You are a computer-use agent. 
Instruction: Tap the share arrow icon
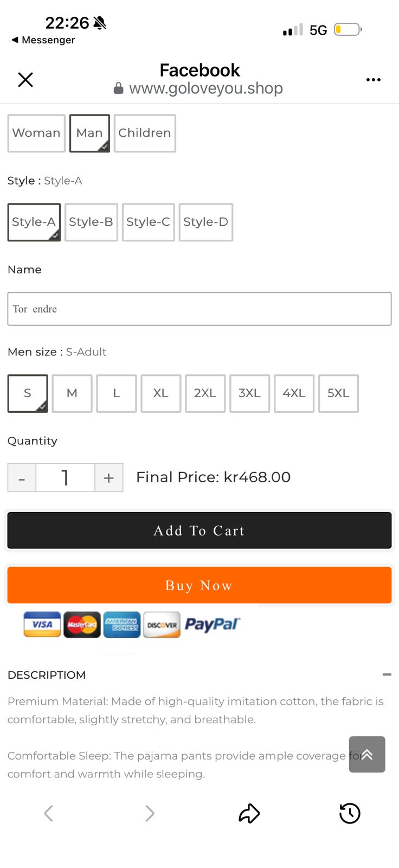(249, 813)
